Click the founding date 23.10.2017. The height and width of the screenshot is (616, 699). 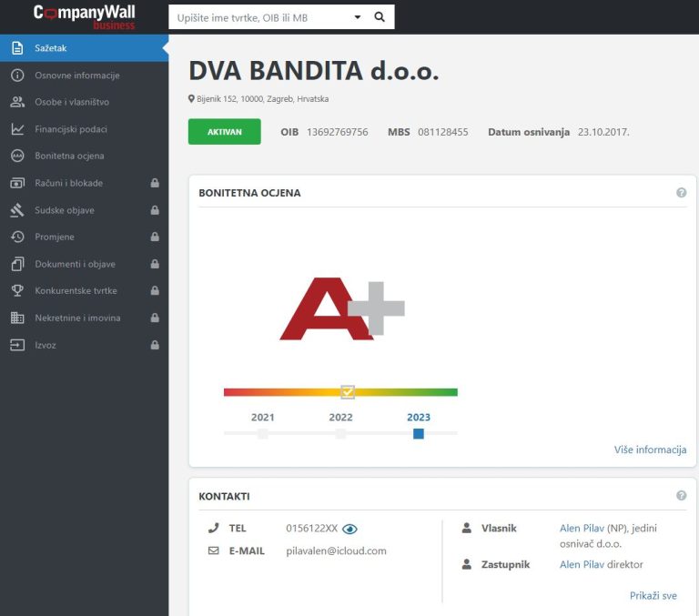point(603,132)
